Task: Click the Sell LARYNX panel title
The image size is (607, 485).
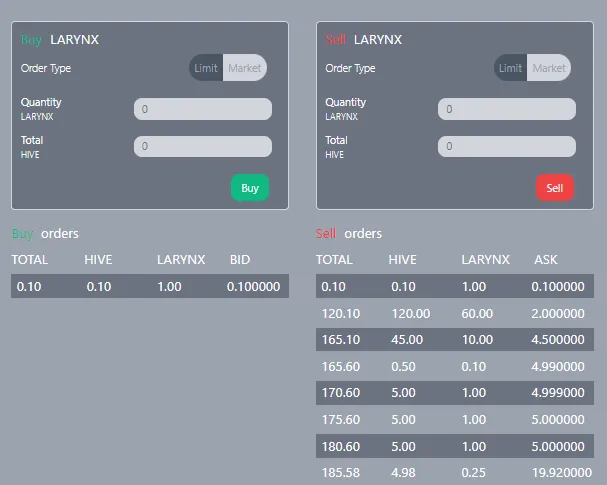Action: pyautogui.click(x=364, y=39)
